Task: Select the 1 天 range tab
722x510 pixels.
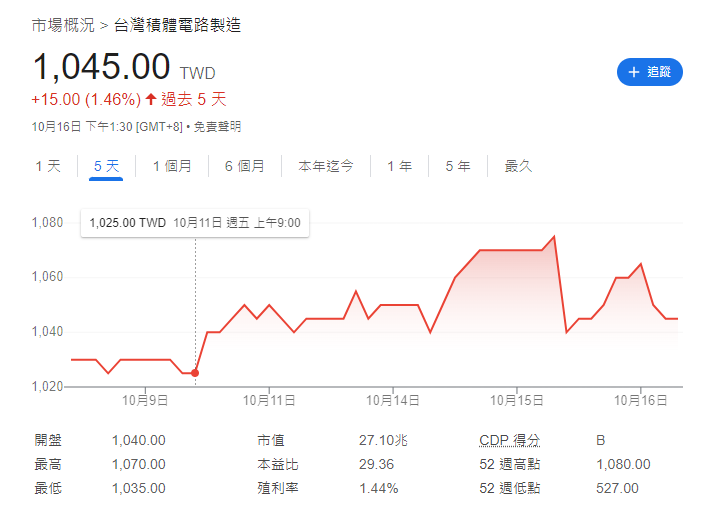Action: click(48, 166)
